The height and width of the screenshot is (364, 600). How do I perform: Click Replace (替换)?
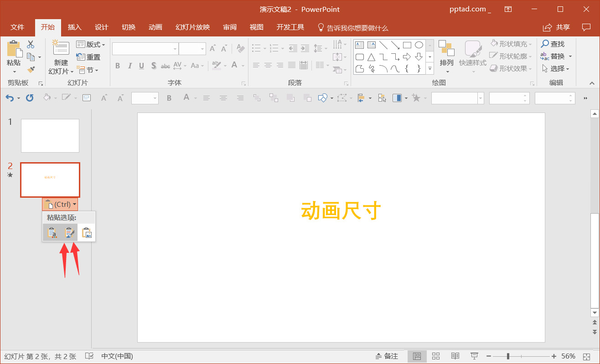[556, 56]
